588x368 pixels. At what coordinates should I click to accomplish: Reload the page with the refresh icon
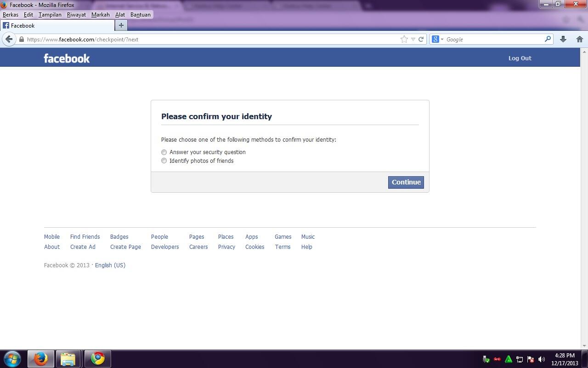point(421,39)
